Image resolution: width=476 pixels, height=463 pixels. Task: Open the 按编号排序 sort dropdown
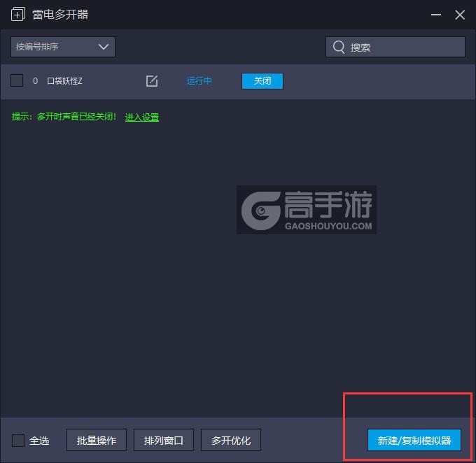[x=63, y=47]
